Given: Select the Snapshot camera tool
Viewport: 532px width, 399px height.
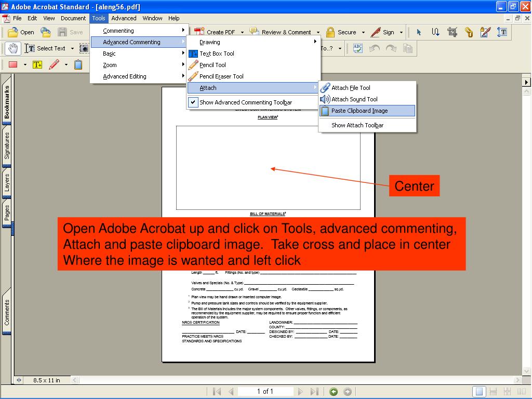Looking at the screenshot, I should 84,48.
